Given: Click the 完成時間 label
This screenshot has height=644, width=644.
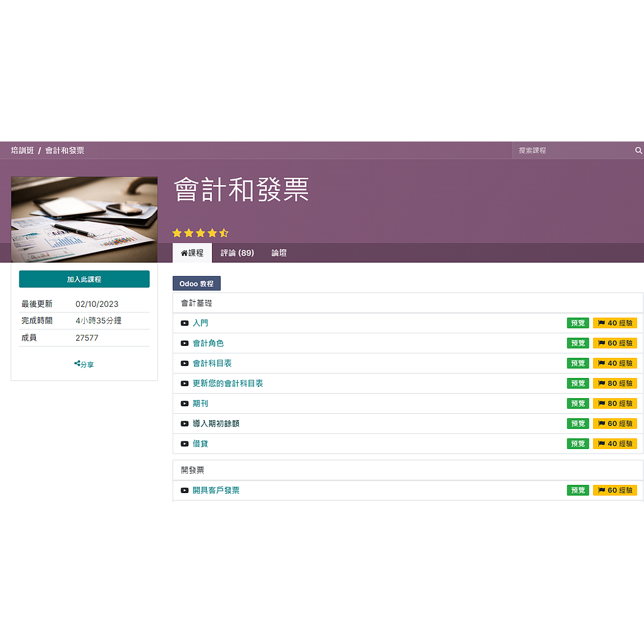Looking at the screenshot, I should click(37, 321).
